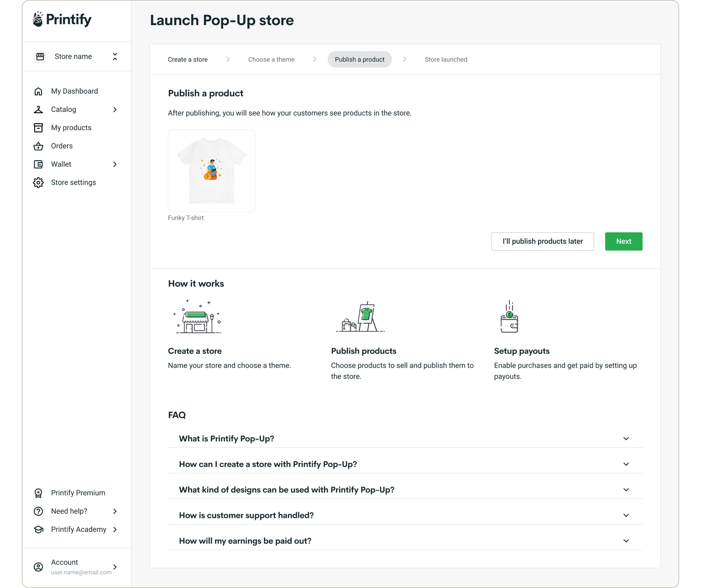The height and width of the screenshot is (588, 701).
Task: Open the Account menu chevron
Action: click(x=115, y=567)
